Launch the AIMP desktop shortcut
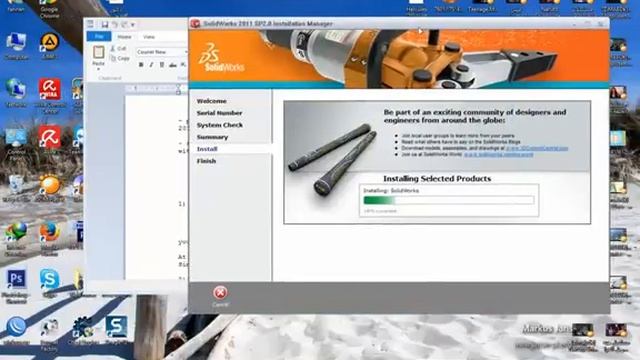 pos(49,46)
